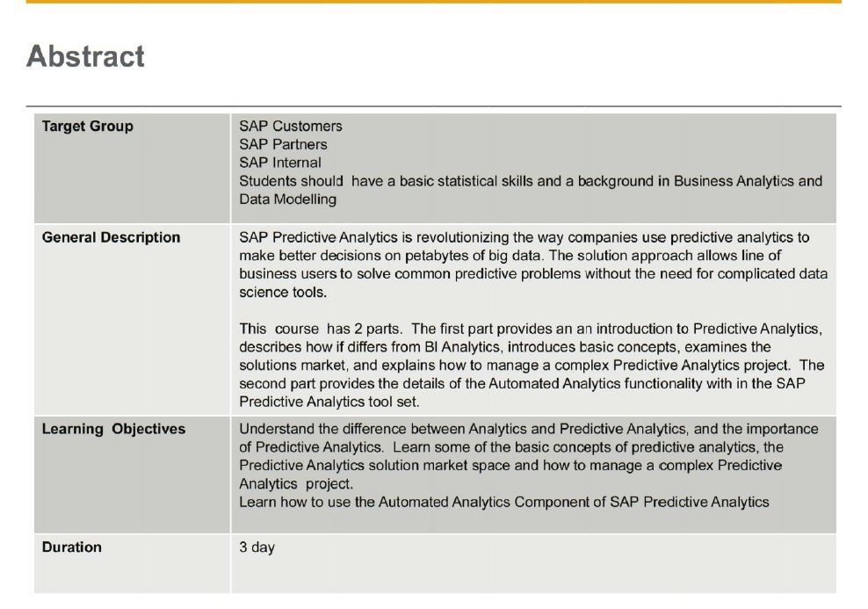Click the Abstract slide title

point(85,56)
